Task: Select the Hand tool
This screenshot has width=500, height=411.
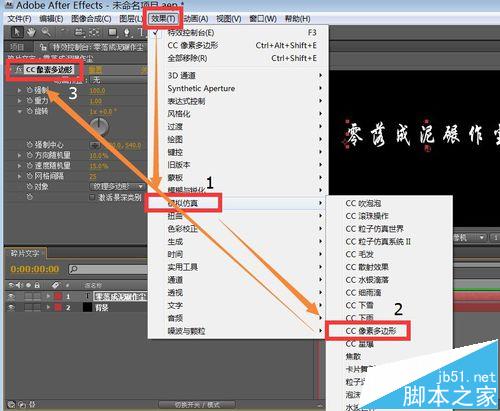Action: (32, 32)
